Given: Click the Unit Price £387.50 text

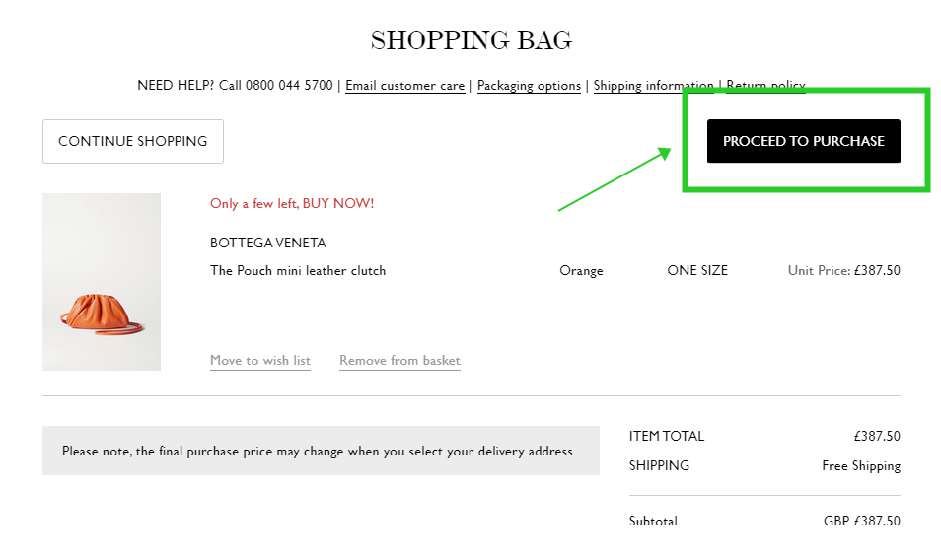Looking at the screenshot, I should click(843, 270).
